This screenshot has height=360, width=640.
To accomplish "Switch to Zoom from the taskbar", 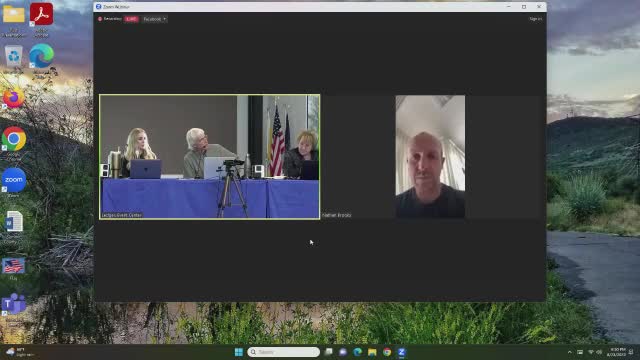I will pyautogui.click(x=402, y=352).
